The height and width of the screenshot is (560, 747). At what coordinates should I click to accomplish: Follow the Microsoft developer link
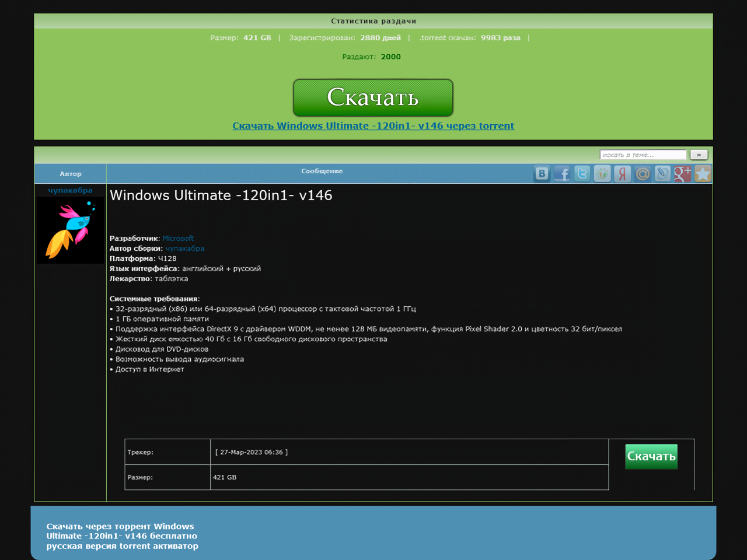coord(178,239)
